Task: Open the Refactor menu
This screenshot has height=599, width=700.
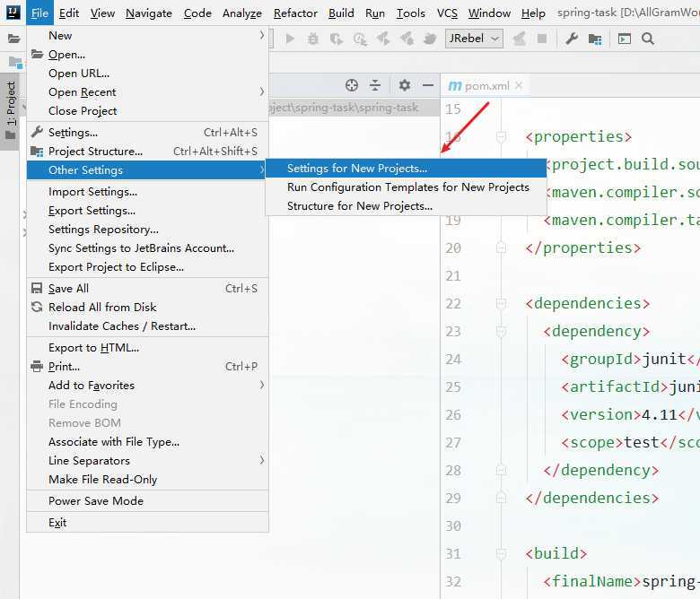Action: (x=295, y=13)
